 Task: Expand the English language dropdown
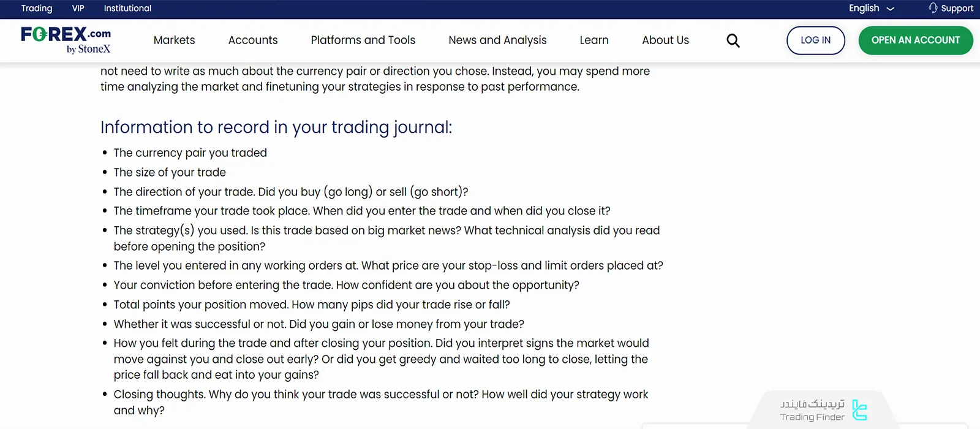tap(871, 8)
